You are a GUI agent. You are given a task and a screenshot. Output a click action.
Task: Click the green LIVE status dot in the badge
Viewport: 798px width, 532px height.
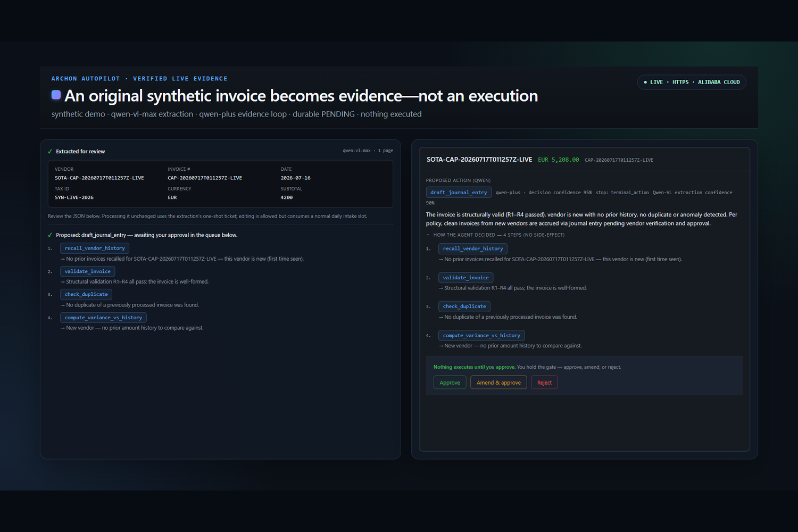point(645,82)
